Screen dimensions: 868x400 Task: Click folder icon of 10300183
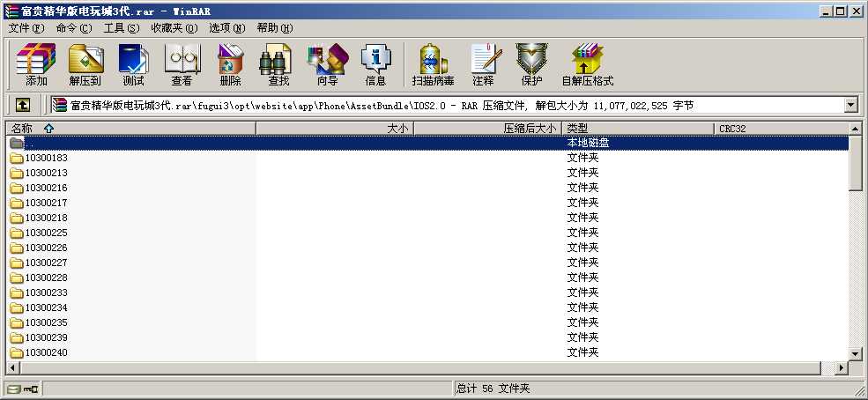pyautogui.click(x=17, y=159)
